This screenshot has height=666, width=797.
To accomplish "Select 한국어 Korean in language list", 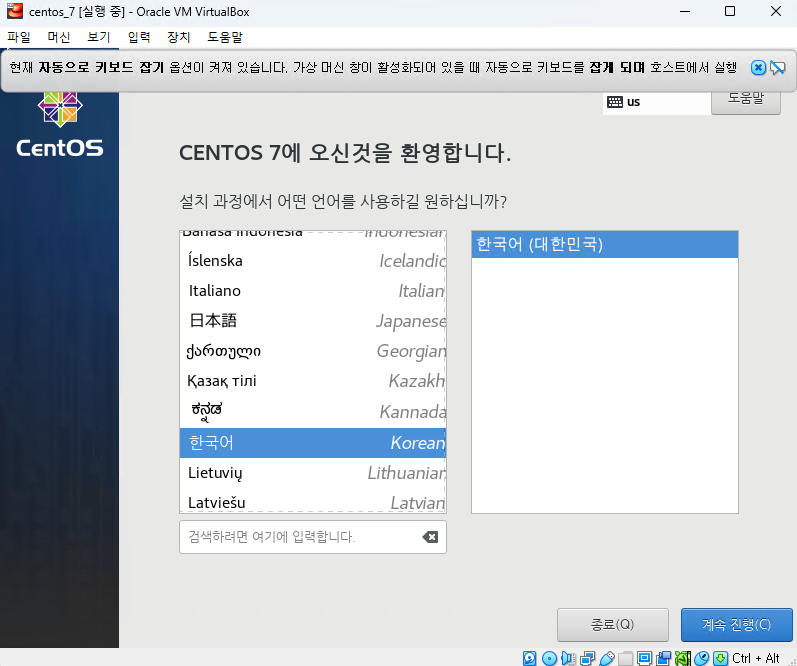I will coord(313,443).
